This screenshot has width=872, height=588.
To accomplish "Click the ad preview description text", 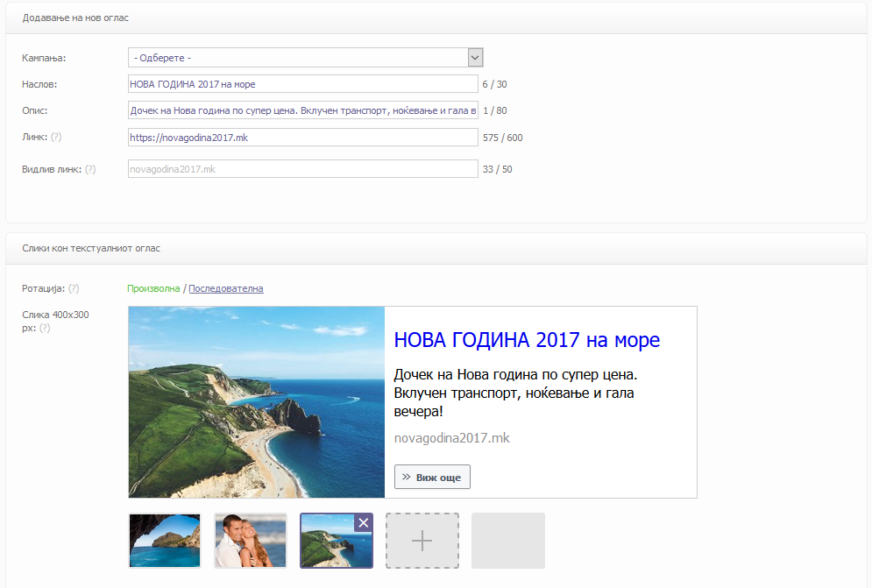I will point(515,393).
